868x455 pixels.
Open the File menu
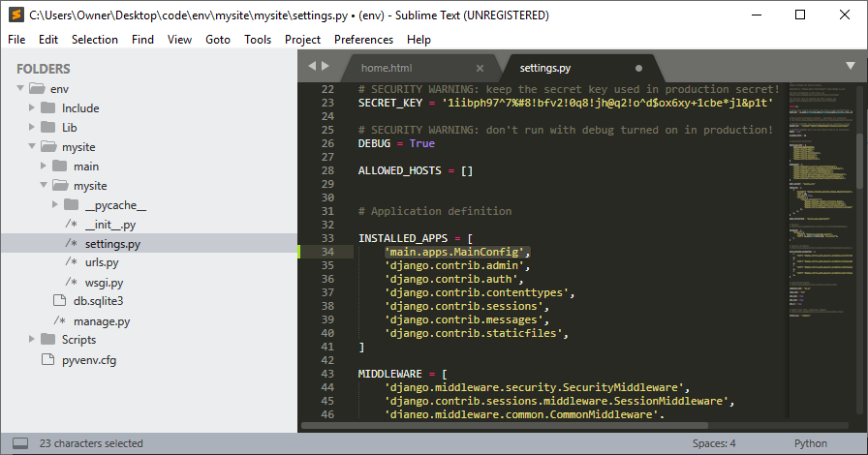(16, 40)
